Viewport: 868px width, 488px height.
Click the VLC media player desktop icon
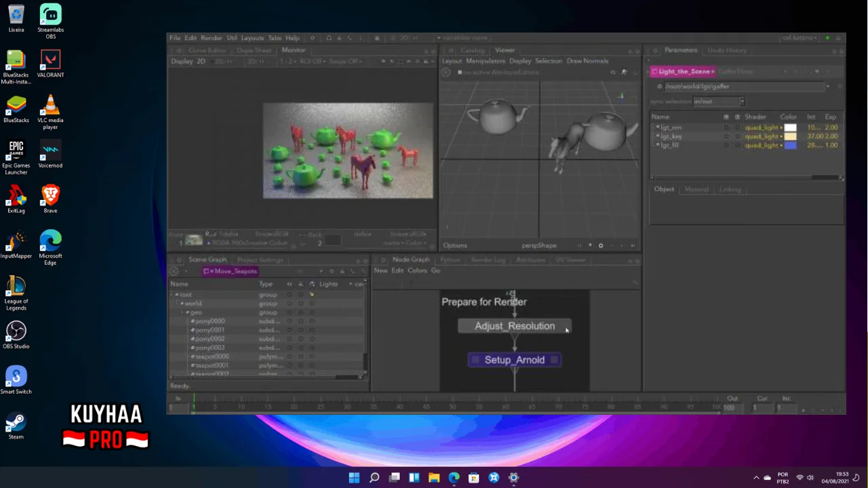coord(51,113)
